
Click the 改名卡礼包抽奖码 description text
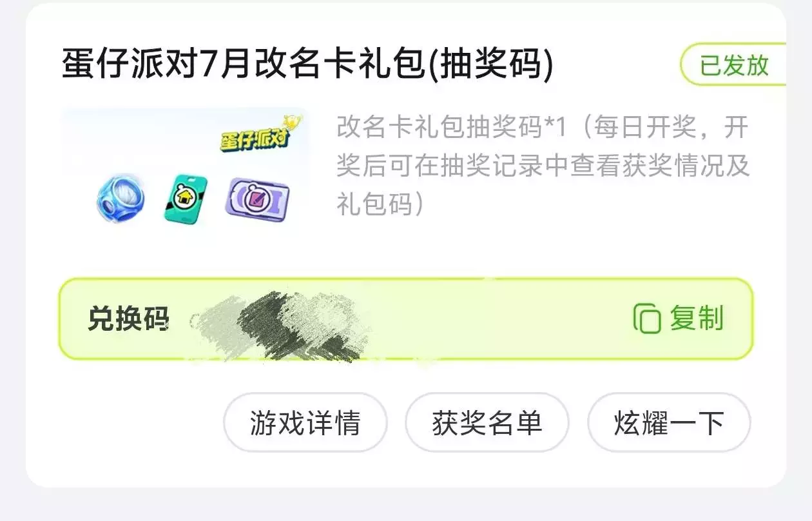point(440,128)
